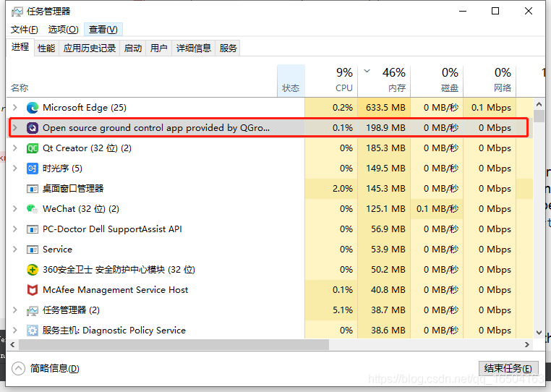Click the Microsoft Edge process icon

[x=33, y=108]
